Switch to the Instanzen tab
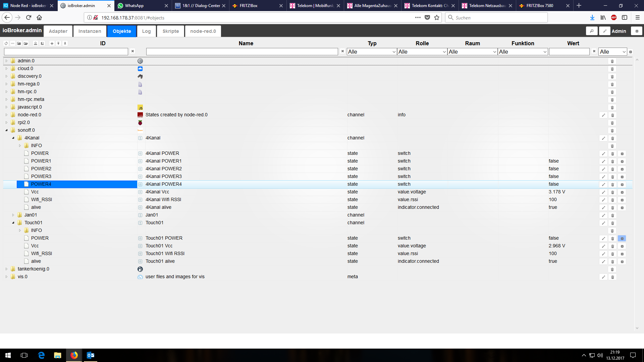Screen dimensions: 644x362 [x=90, y=31]
